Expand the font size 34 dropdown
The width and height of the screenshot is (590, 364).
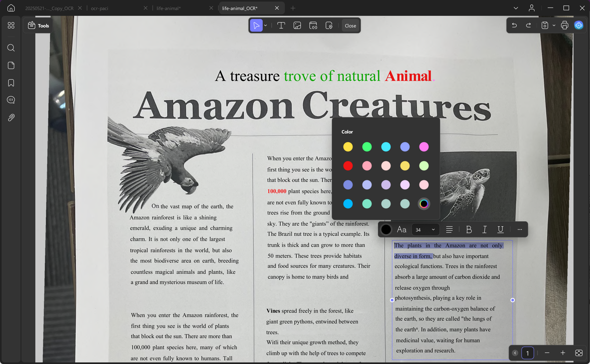click(x=433, y=229)
